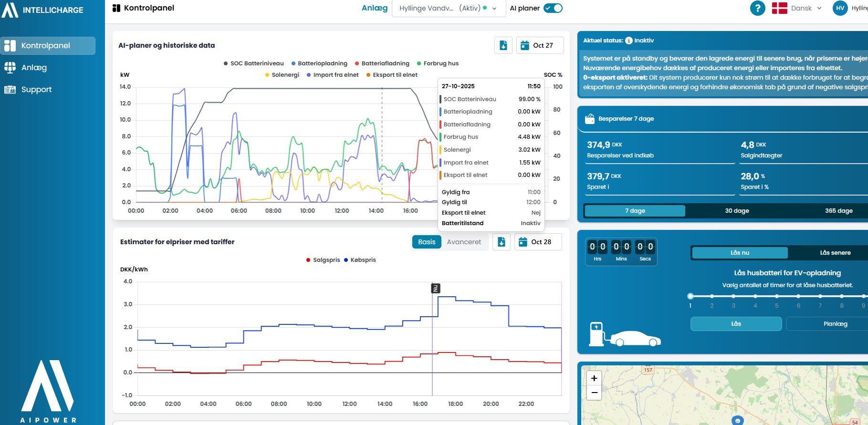Download electricity price estimates chart

tap(501, 242)
